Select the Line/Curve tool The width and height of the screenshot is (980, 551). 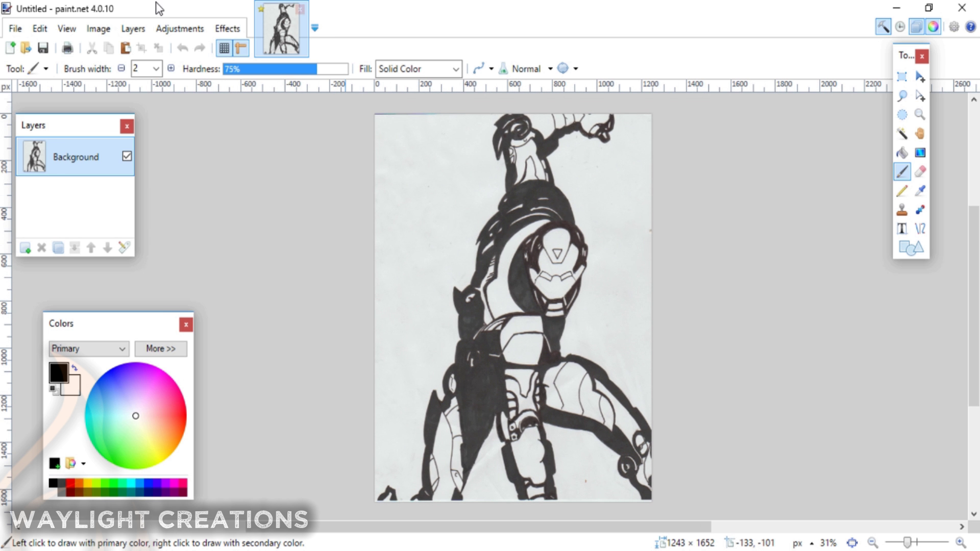920,229
